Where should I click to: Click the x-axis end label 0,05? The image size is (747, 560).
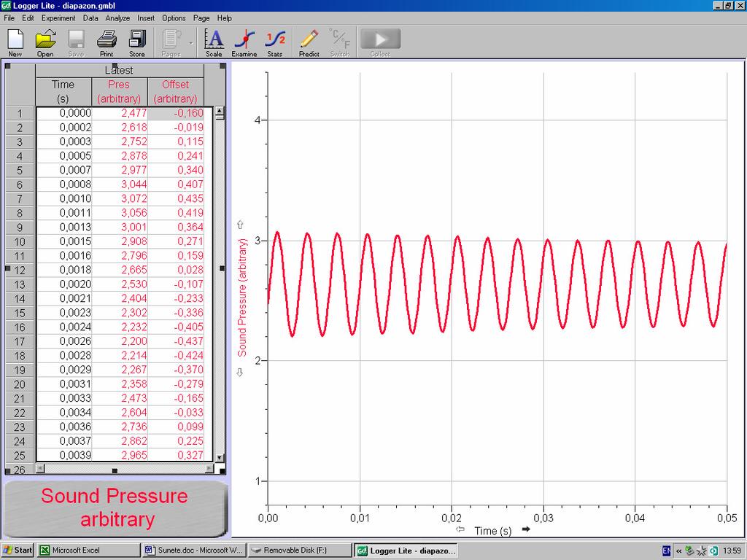(727, 518)
